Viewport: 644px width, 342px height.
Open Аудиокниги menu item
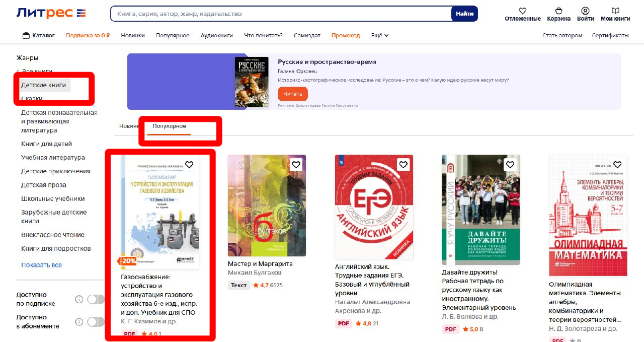pyautogui.click(x=217, y=35)
